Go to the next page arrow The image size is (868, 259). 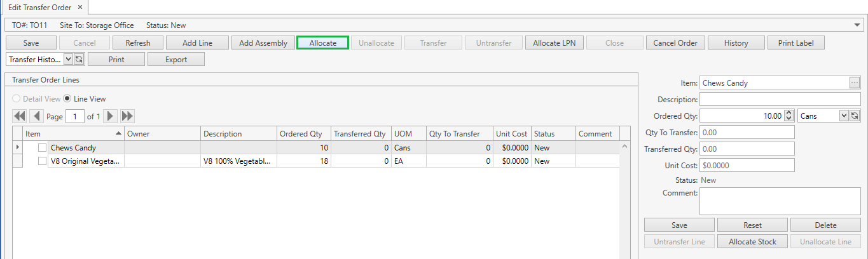pos(111,116)
